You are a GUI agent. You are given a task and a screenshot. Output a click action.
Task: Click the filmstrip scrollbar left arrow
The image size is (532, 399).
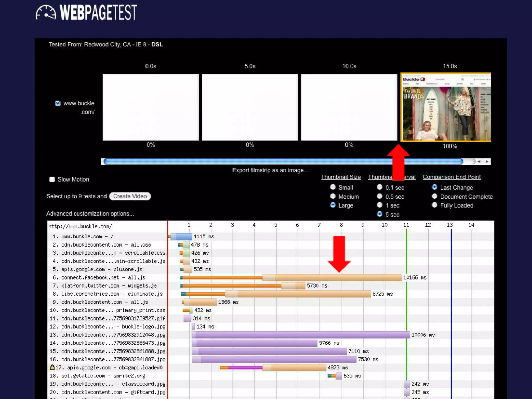point(479,161)
